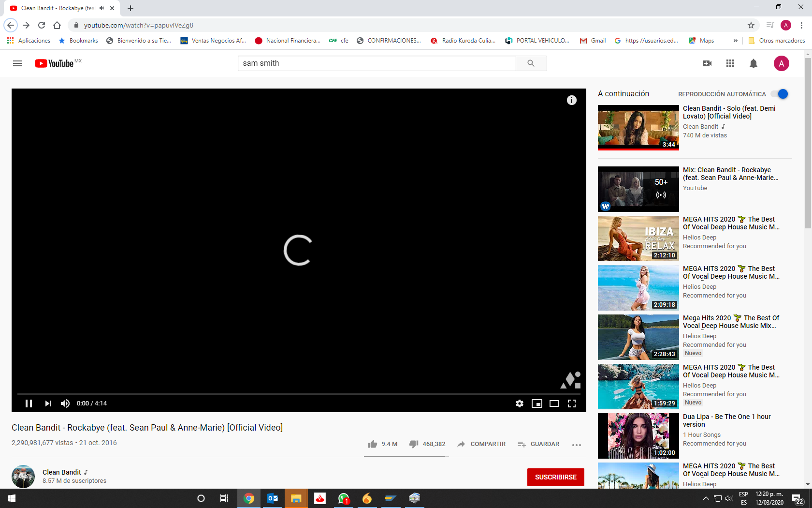
Task: Open the YouTube apps grid menu
Action: [x=730, y=63]
